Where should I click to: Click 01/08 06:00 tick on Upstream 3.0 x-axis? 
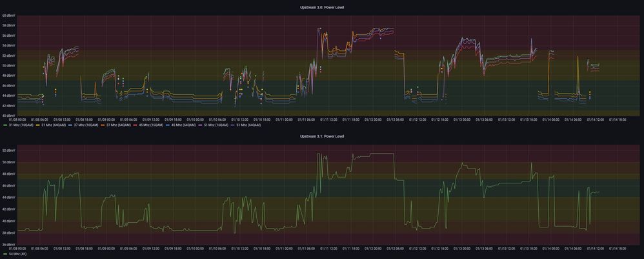click(x=39, y=119)
